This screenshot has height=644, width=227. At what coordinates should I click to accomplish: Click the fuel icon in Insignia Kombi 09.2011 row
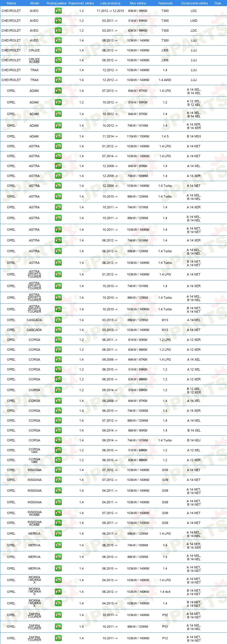[58, 523]
